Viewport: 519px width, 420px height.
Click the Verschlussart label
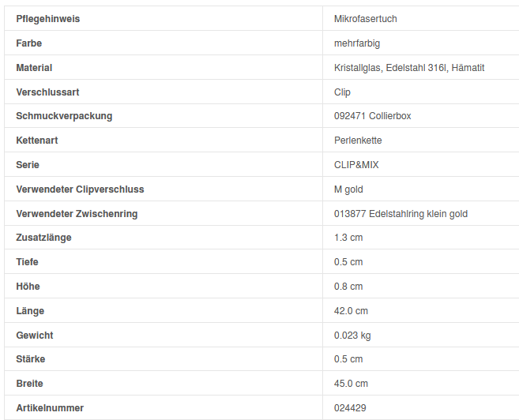click(47, 92)
